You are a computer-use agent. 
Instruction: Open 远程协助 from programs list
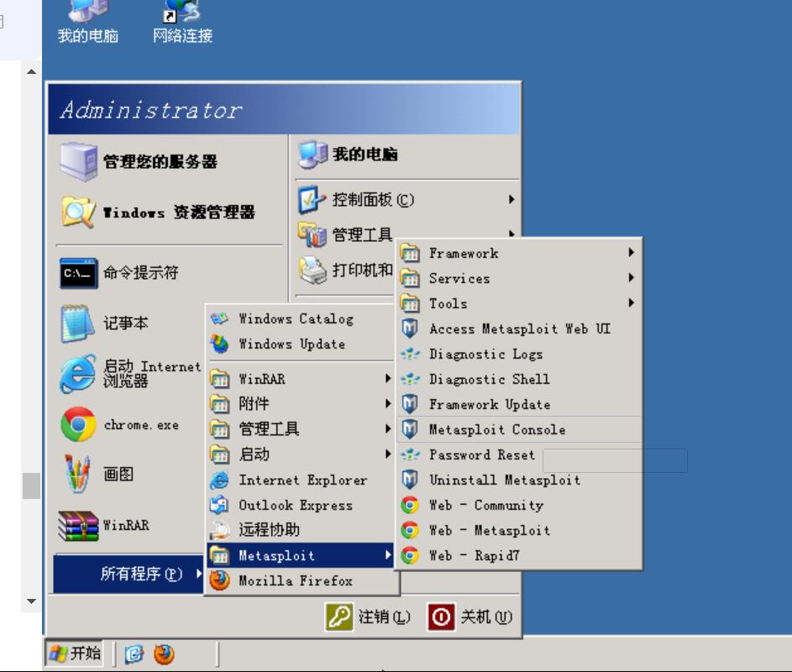[x=300, y=530]
